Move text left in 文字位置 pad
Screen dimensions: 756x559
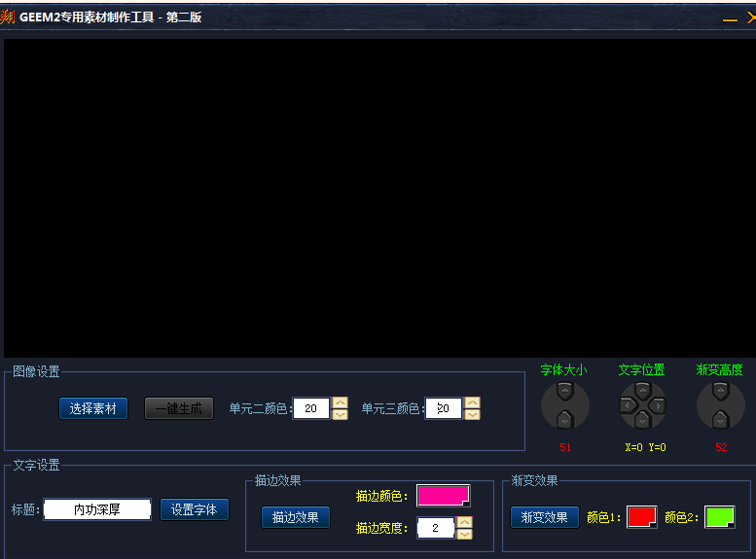coord(628,405)
